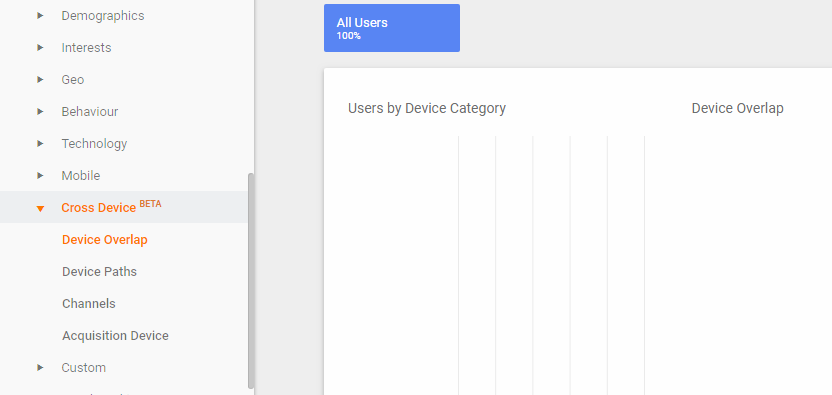Select the Device Overlap report
This screenshot has height=395, width=832.
[x=105, y=239]
